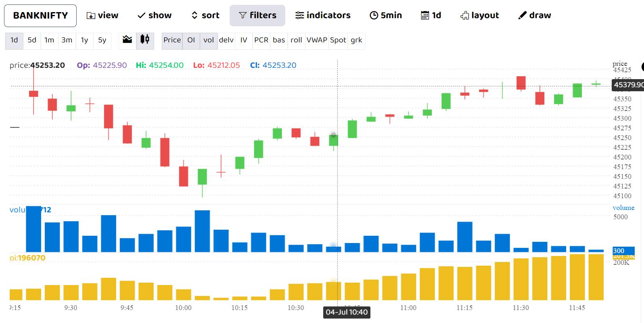Open the layout options
Screen dimensions: 644x323
coord(479,15)
